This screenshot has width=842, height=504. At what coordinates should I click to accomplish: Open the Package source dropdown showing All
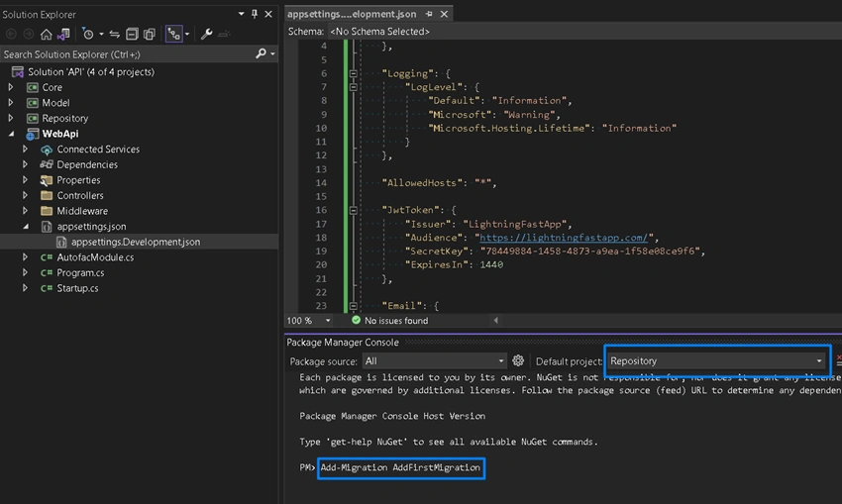pos(435,361)
